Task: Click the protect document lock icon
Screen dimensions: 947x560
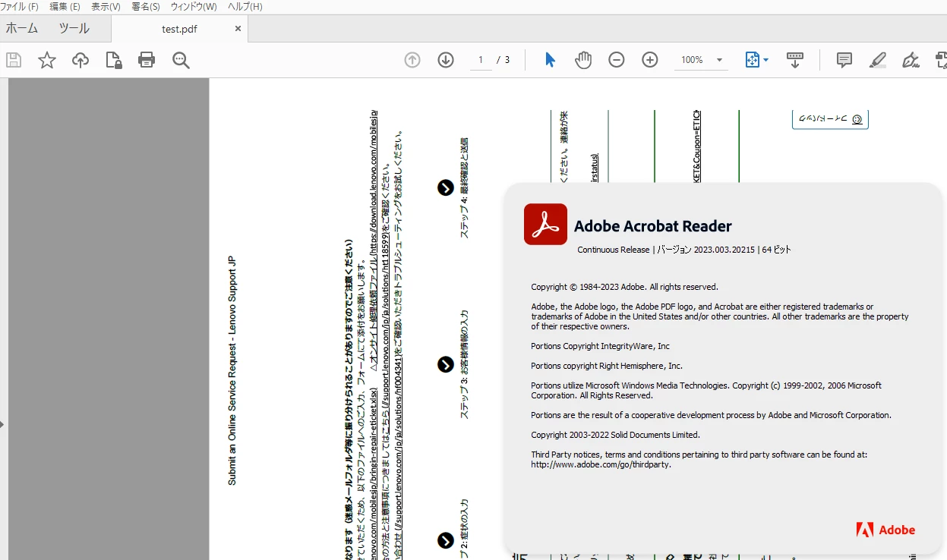Action: pos(114,60)
